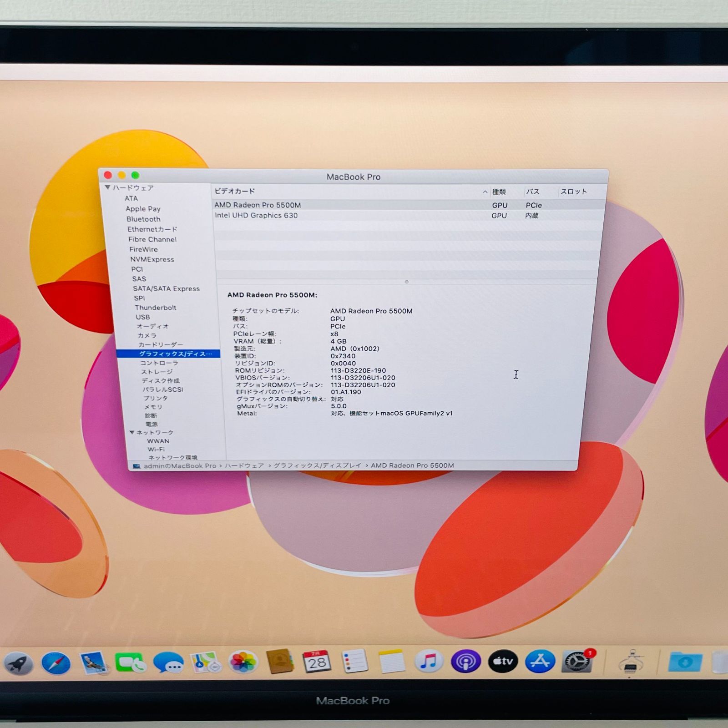Open Reminders from the Dock
Image resolution: width=728 pixels, height=728 pixels.
(354, 661)
